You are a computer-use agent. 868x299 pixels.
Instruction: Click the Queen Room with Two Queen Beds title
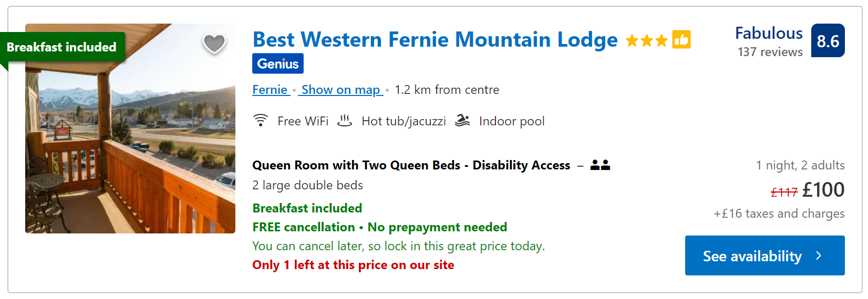coord(411,165)
